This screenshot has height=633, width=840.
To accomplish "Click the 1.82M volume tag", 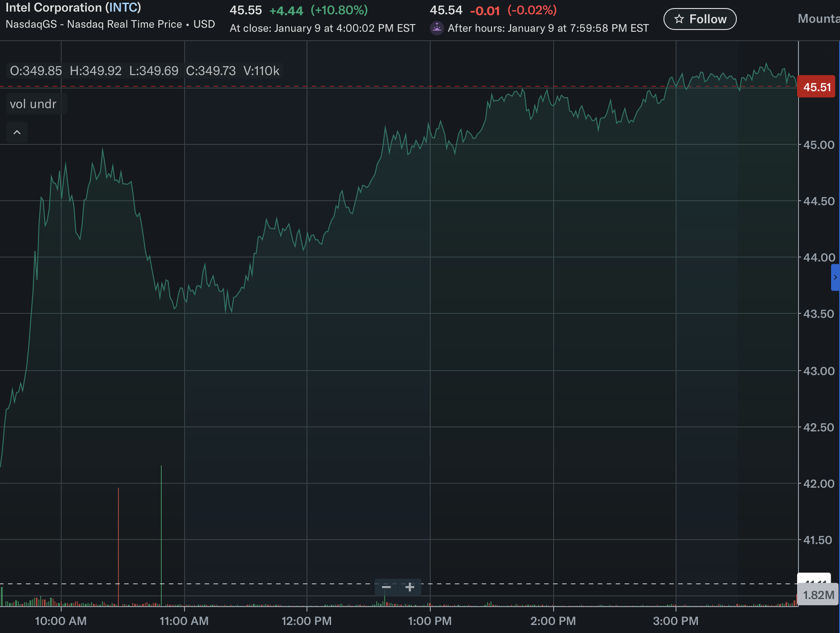I will click(x=818, y=595).
